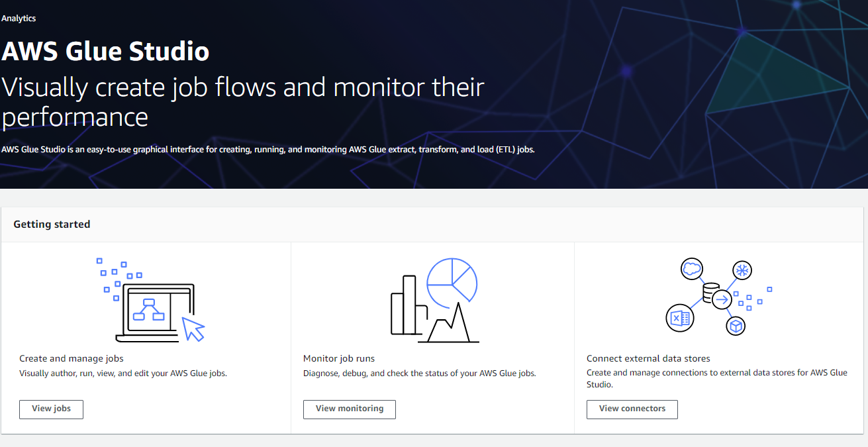The height and width of the screenshot is (447, 868).
Task: Click the Monitor job runs heading
Action: pos(339,358)
